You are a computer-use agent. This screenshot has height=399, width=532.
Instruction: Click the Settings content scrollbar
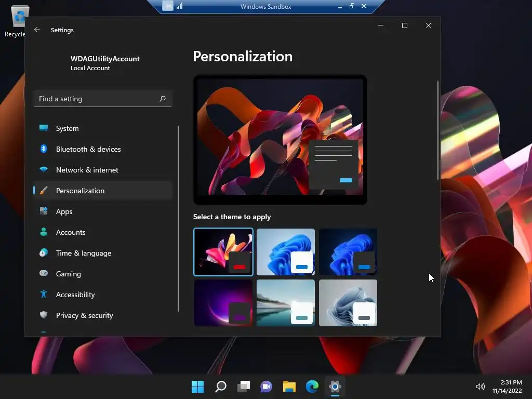click(x=437, y=130)
